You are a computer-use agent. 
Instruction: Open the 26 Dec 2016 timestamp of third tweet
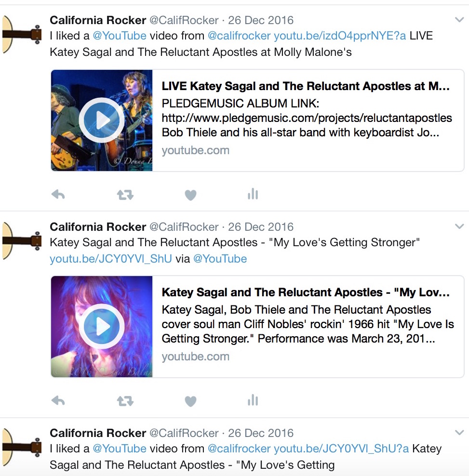[261, 433]
